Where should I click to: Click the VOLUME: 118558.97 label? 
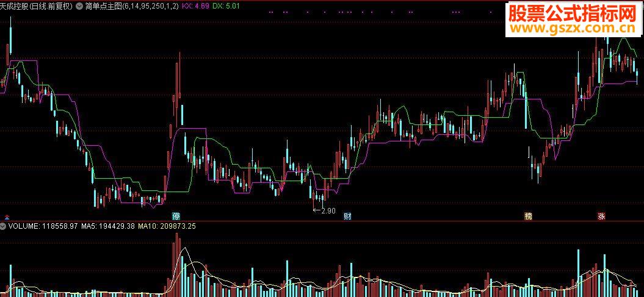43,226
